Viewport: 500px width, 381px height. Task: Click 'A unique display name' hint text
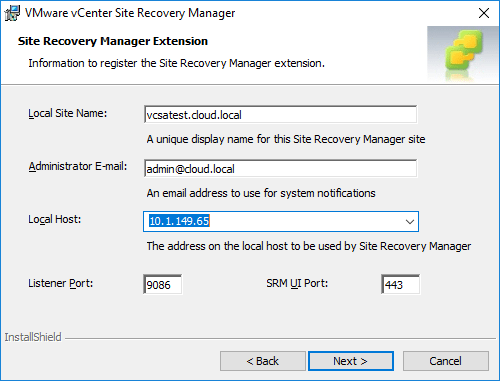tap(286, 139)
